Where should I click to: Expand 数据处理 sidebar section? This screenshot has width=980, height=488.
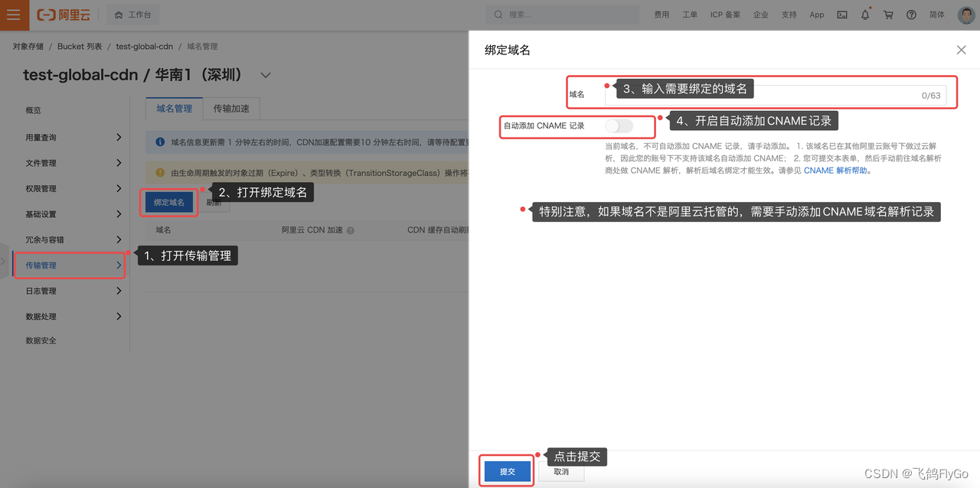tap(72, 317)
